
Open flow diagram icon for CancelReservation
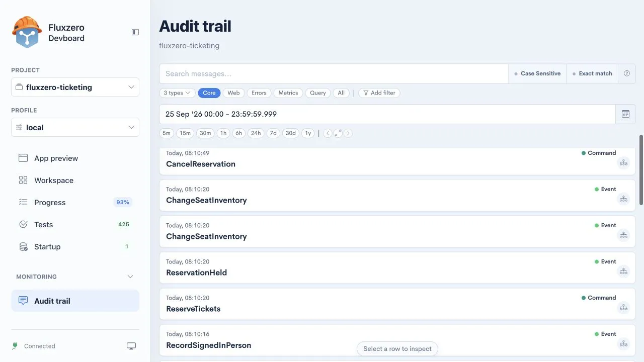pos(623,163)
